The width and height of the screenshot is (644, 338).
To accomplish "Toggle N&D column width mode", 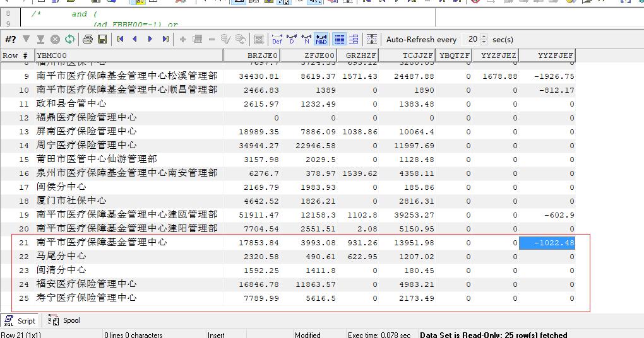I will 321,39.
